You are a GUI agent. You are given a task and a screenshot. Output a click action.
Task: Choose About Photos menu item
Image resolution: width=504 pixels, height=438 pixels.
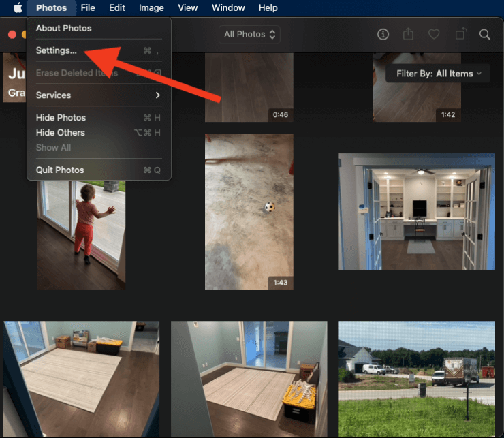(x=63, y=28)
